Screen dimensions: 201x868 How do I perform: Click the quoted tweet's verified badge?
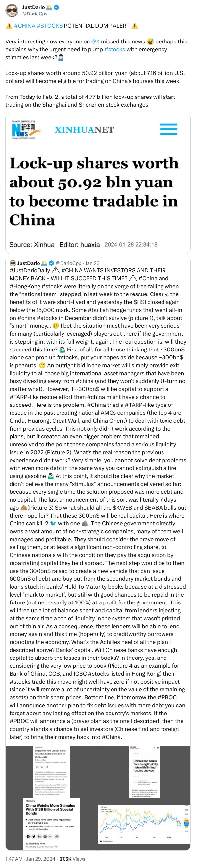52,263
